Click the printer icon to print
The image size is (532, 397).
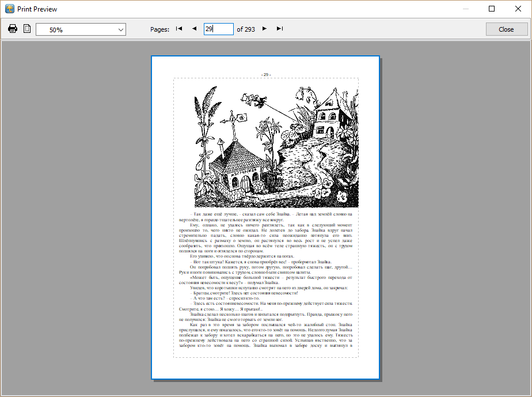tap(13, 28)
